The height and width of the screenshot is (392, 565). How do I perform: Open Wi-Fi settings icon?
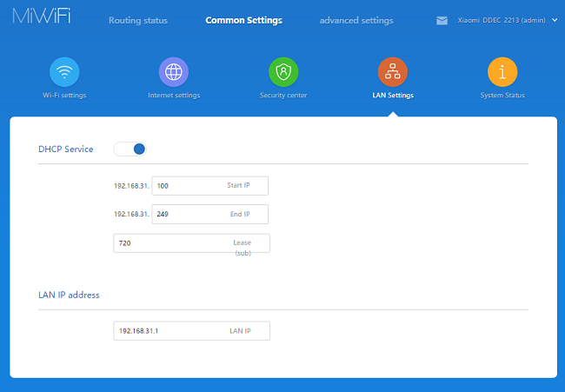tap(64, 71)
